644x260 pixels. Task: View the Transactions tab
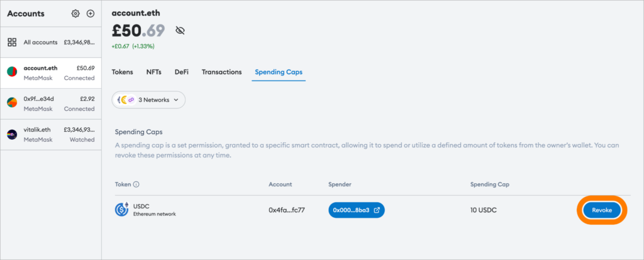pos(221,72)
